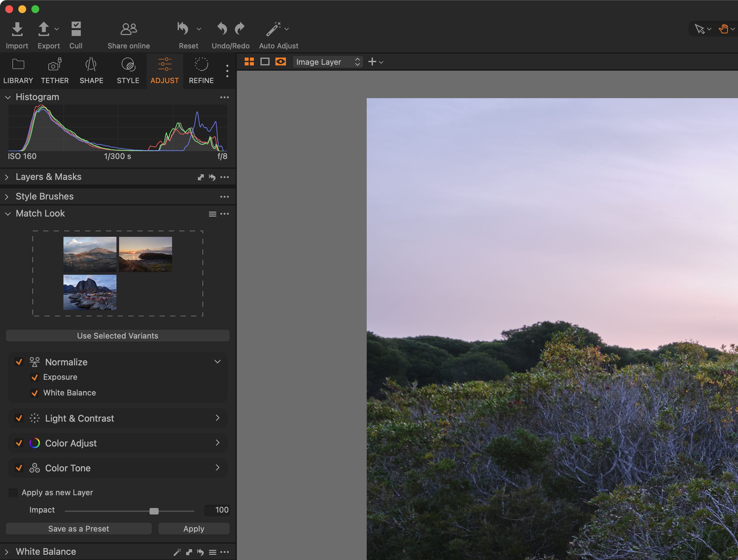
Task: Select the TETHER tool icon
Action: tap(54, 65)
